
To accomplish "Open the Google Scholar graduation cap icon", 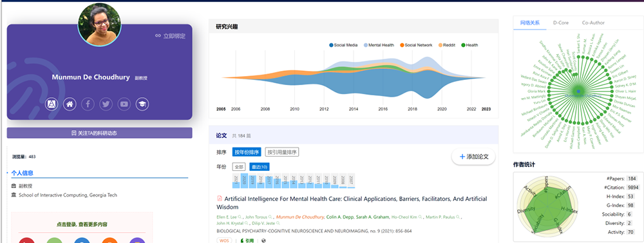I will [142, 104].
